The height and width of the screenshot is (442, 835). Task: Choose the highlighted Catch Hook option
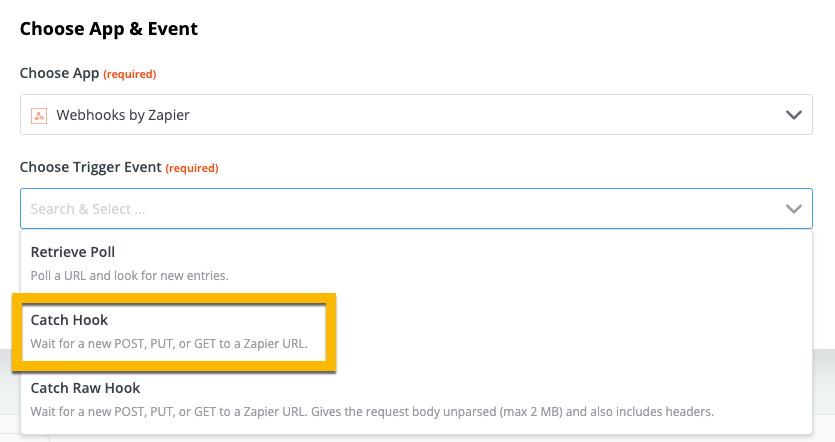click(70, 320)
